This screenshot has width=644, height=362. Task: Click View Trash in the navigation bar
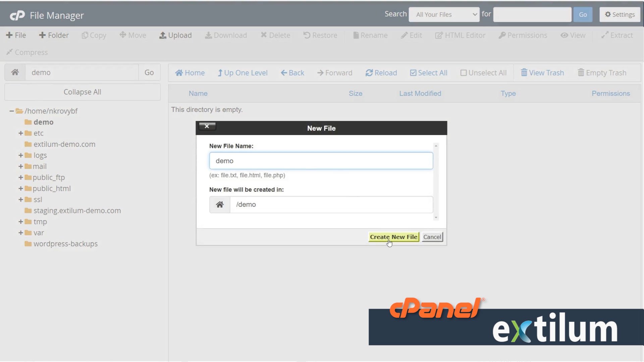(542, 73)
